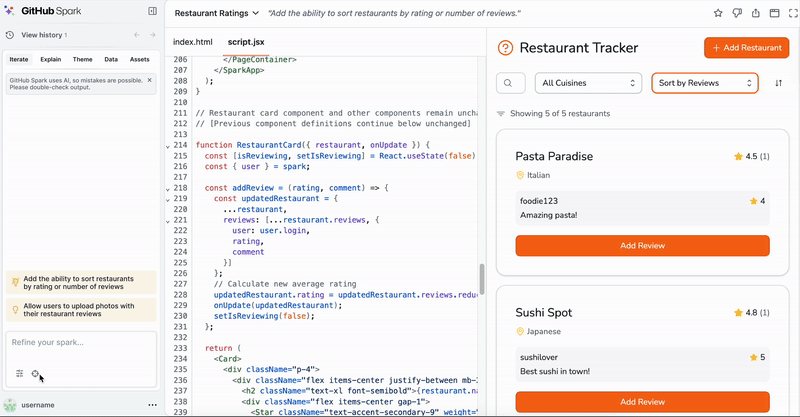
Task: Click the share icon in header
Action: pos(756,13)
